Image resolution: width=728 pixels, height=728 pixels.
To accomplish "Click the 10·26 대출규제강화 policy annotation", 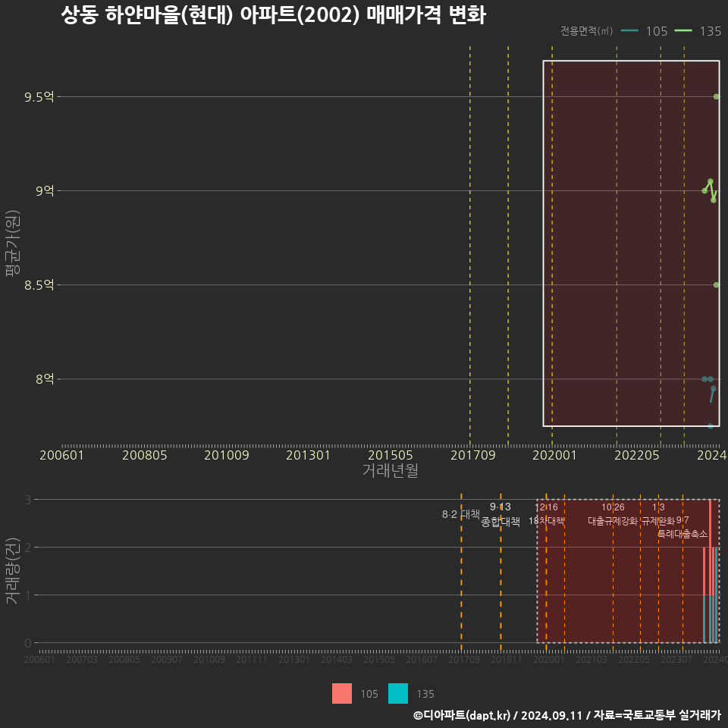I will tap(613, 514).
